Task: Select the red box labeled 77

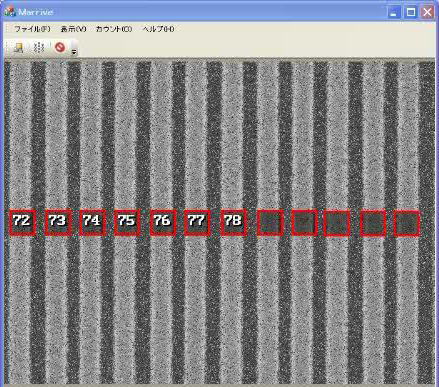Action: (x=197, y=223)
